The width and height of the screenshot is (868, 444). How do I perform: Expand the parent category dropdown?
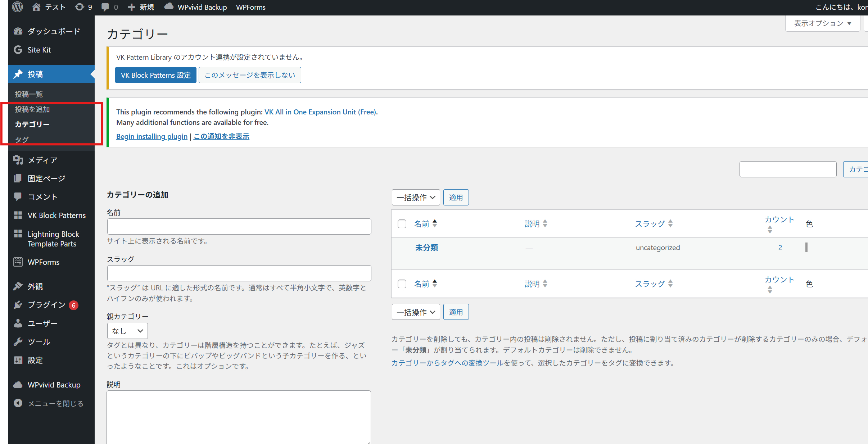(x=127, y=331)
